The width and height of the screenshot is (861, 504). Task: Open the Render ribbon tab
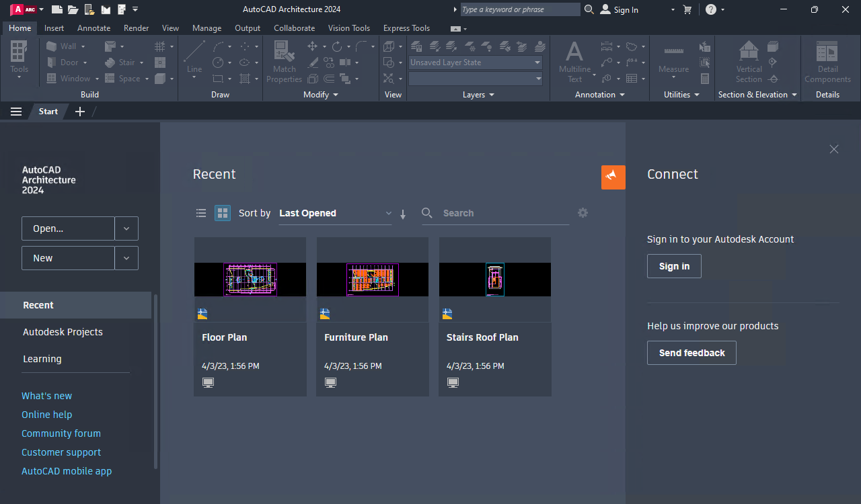(136, 28)
